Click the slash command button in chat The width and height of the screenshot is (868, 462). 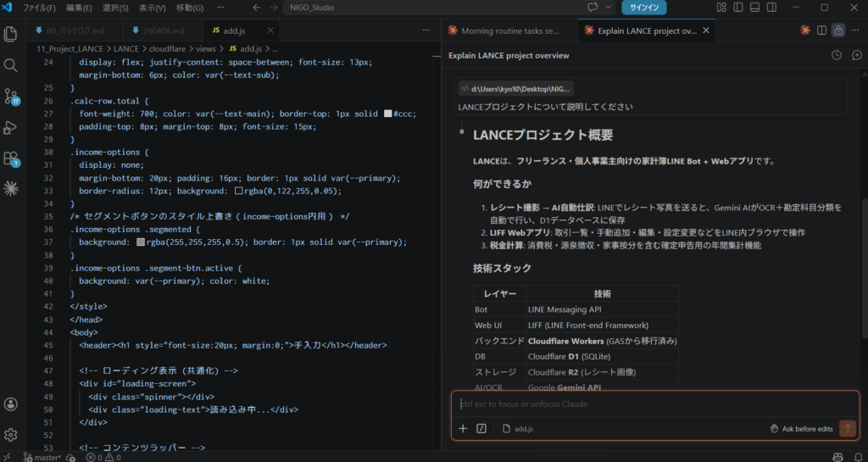tap(481, 429)
